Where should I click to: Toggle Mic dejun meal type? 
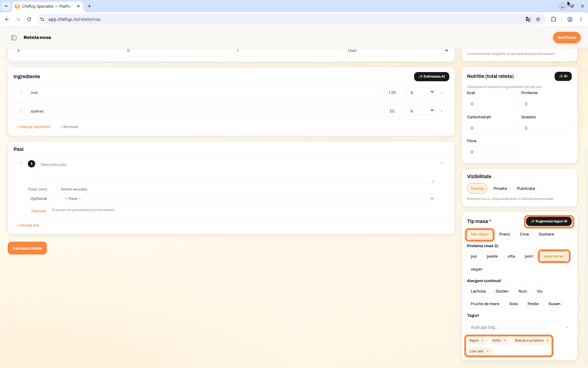click(480, 234)
